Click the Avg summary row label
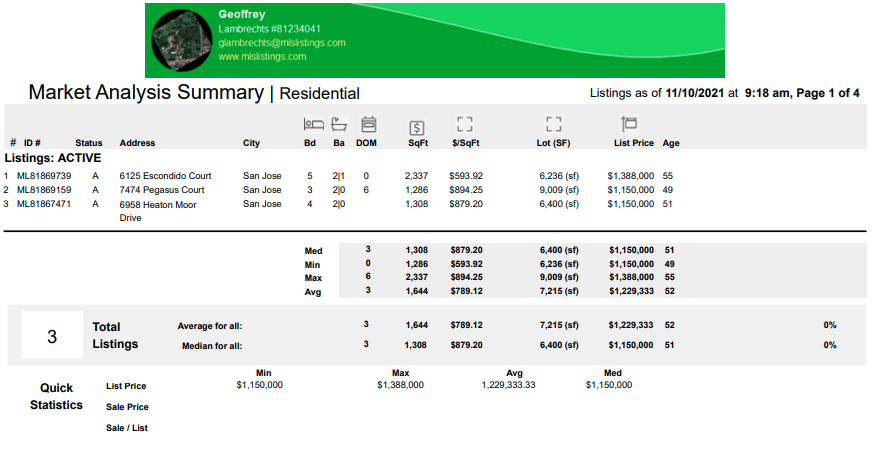Screen dimensions: 874x454 point(313,292)
